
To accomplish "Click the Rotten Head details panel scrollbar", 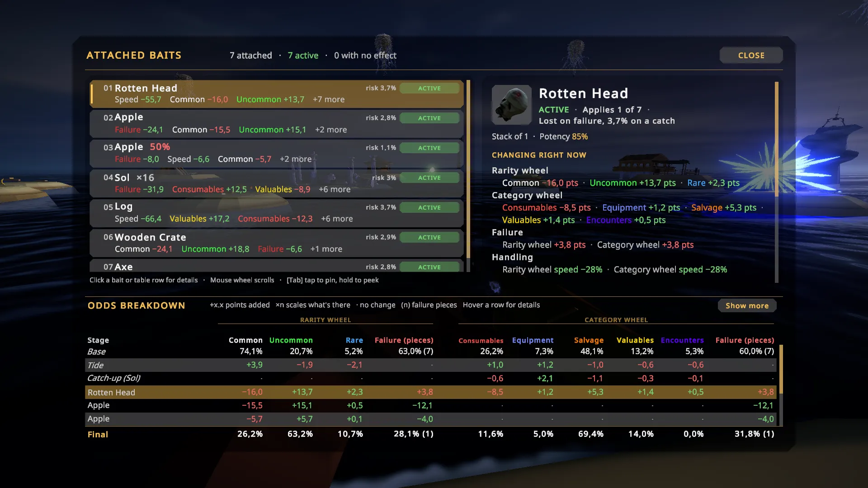I will point(777,139).
